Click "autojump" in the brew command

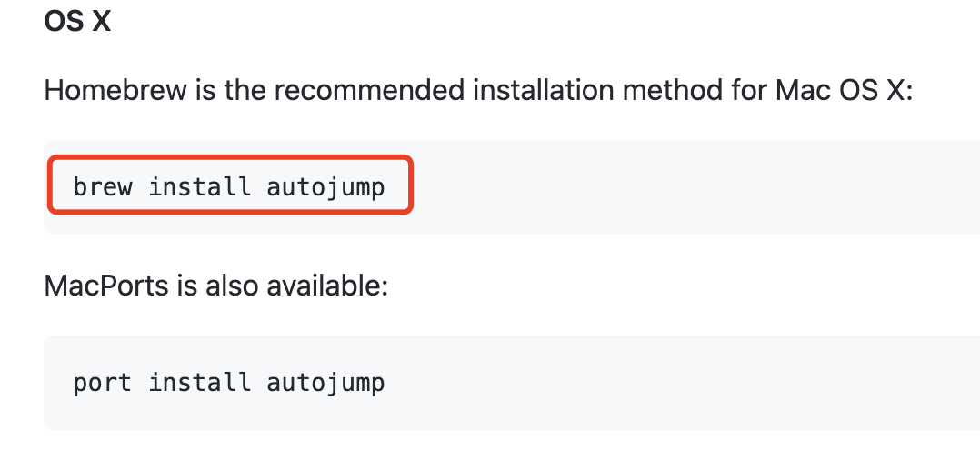pyautogui.click(x=325, y=187)
